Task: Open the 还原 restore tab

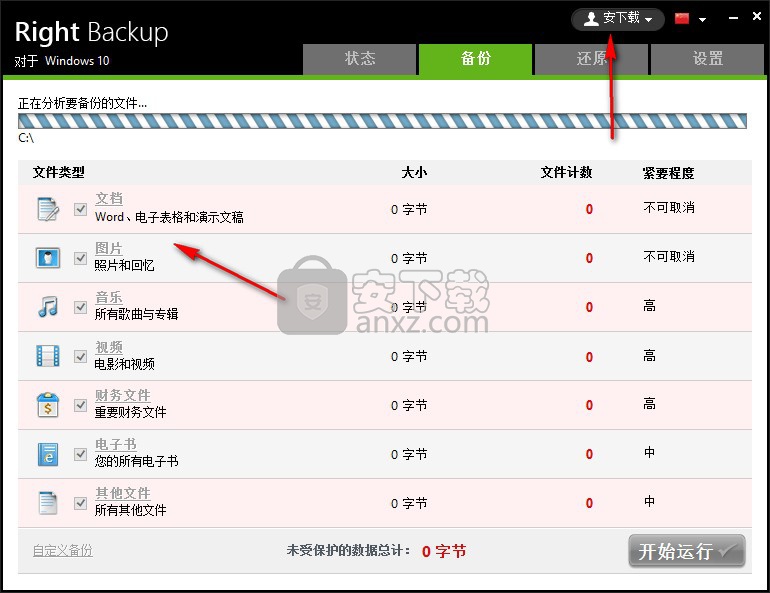Action: click(x=591, y=59)
